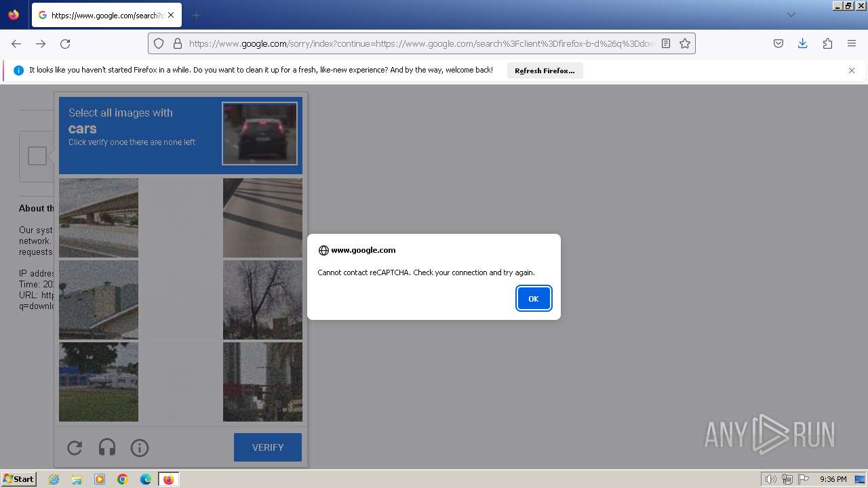This screenshot has height=488, width=868.
Task: Select the building rooftop image tile
Action: pyautogui.click(x=98, y=300)
